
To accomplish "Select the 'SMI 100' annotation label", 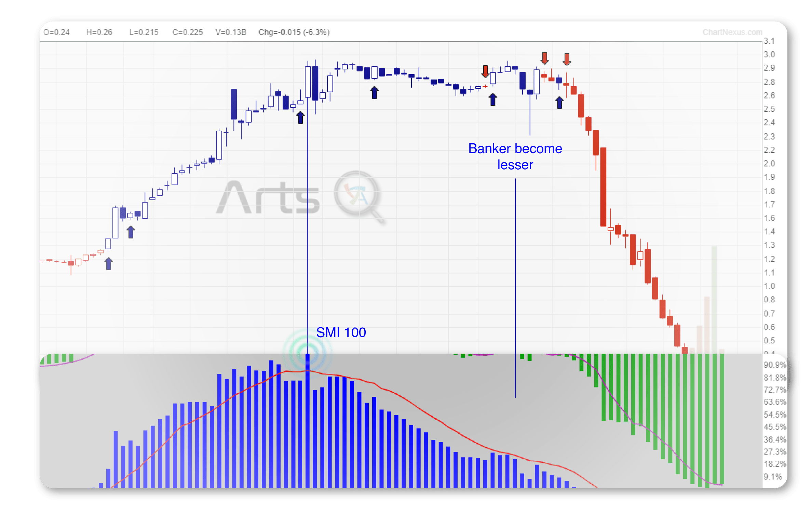I will (x=341, y=332).
